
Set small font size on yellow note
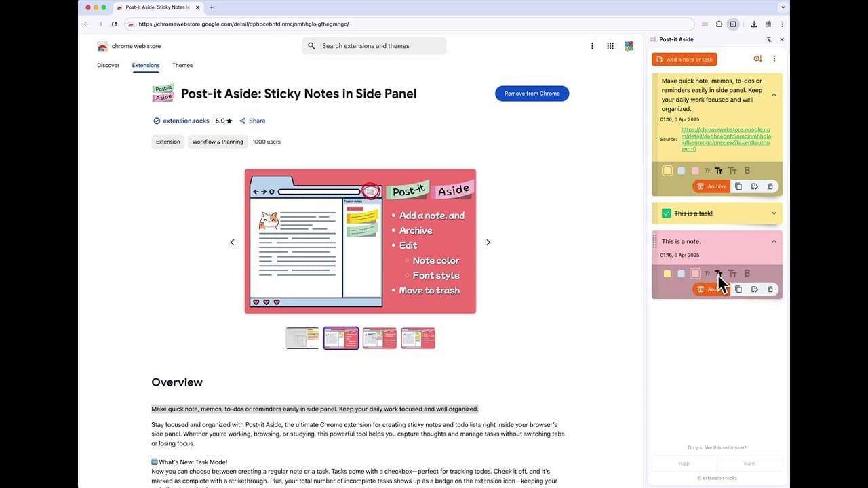[x=707, y=171]
